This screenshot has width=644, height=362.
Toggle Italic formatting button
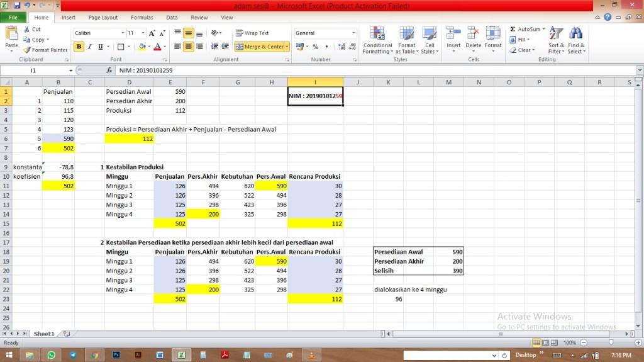(90, 47)
